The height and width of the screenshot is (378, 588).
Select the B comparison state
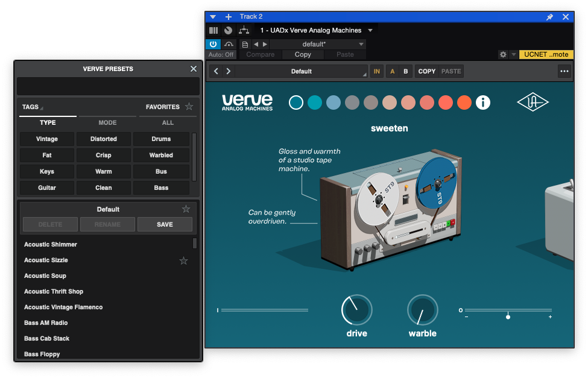[x=405, y=71]
